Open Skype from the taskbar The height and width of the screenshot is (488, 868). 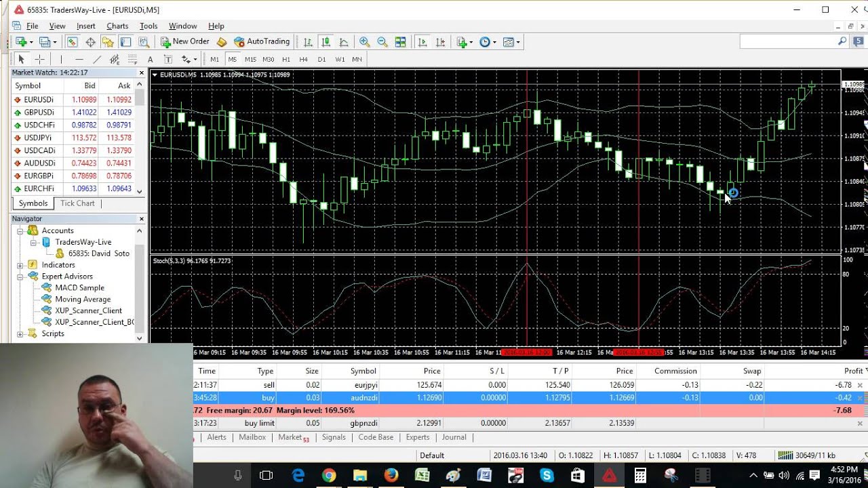coord(547,476)
